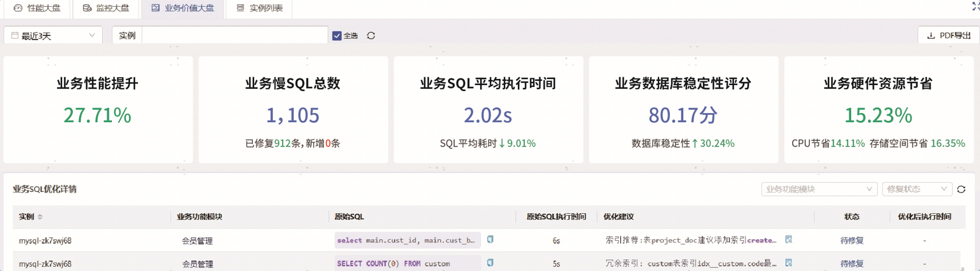The height and width of the screenshot is (271, 980).
Task: Toggle fullscreen icon at top right
Action: click(x=975, y=6)
